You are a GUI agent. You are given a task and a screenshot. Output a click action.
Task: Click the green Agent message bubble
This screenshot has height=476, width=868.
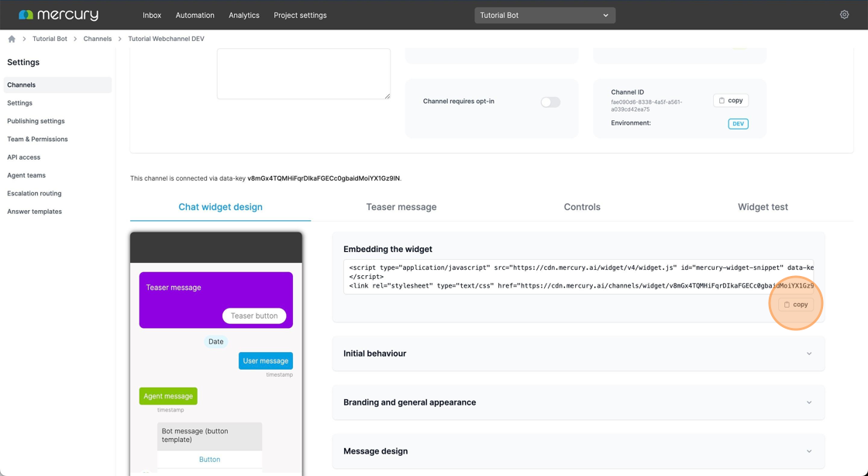point(168,395)
